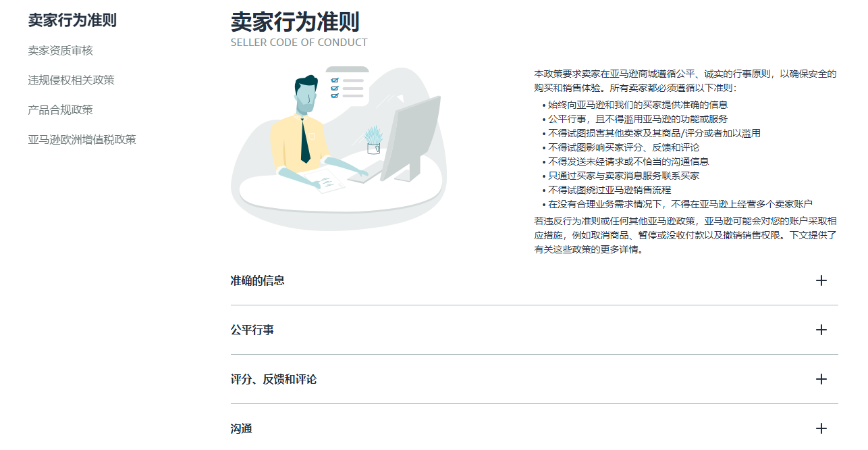868x450 pixels.
Task: Expand the 评分、反馈和评论 accordion title
Action: coord(273,379)
